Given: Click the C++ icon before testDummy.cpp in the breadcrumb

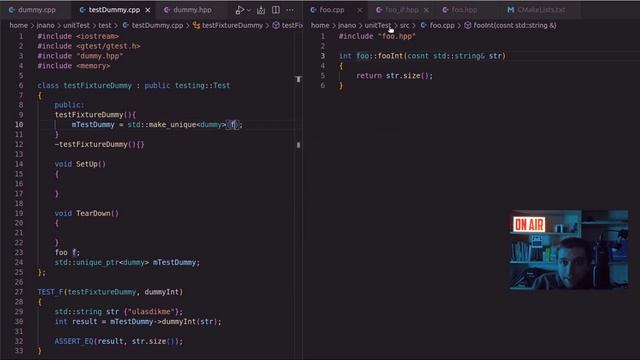Looking at the screenshot, I should (125, 25).
